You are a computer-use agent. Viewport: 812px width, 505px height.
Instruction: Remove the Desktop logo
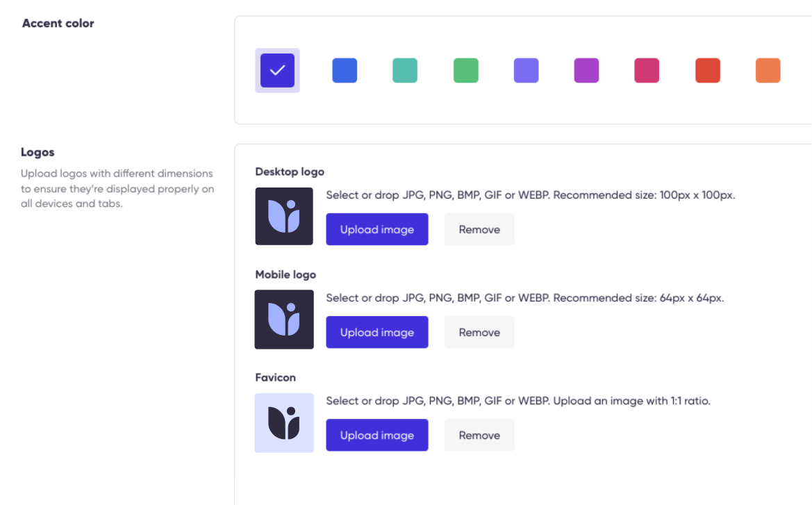click(479, 229)
